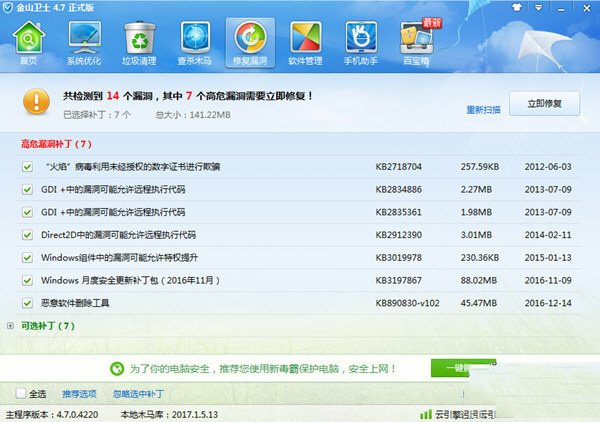Open 百宝箱 toolbox icon
This screenshot has width=600, height=422.
(x=416, y=43)
